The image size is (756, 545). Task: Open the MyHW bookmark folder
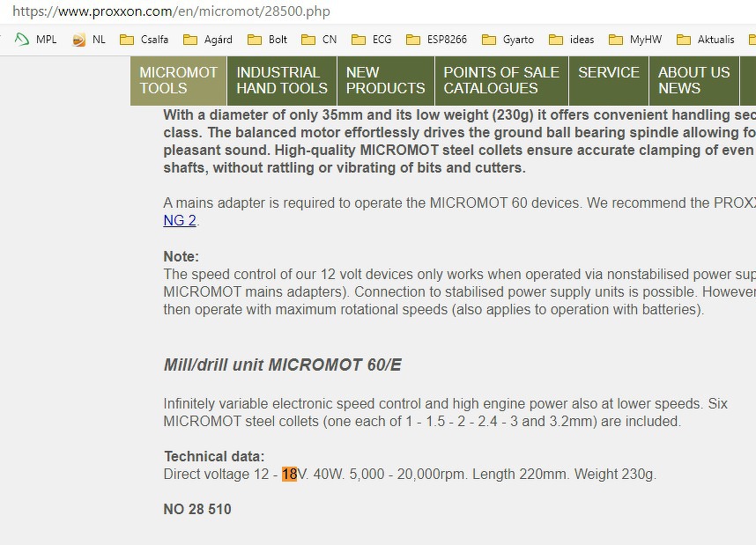(635, 40)
